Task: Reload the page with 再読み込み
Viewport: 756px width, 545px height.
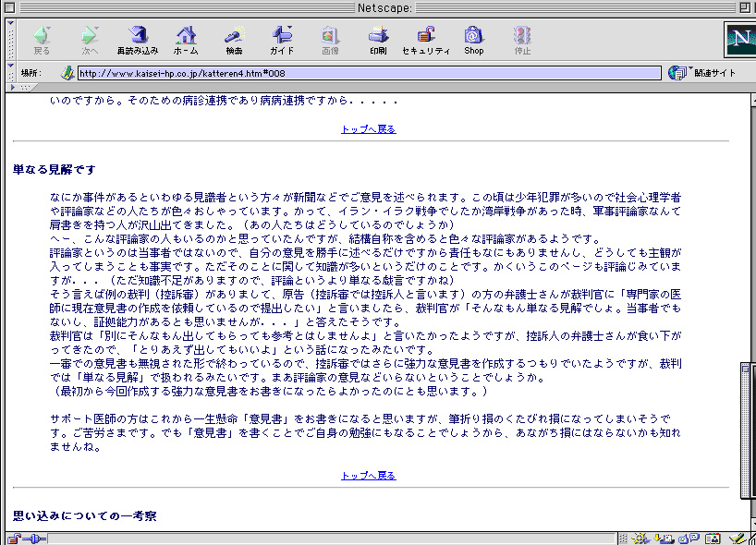Action: pyautogui.click(x=138, y=40)
